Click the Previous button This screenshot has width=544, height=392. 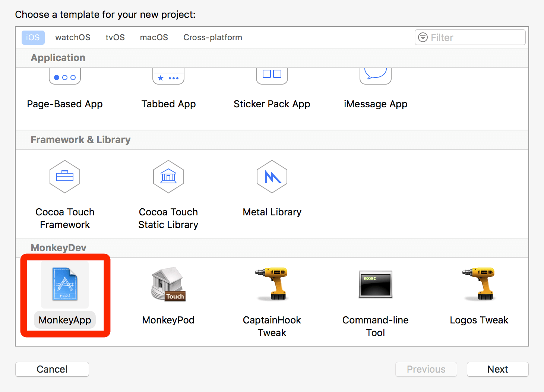point(426,369)
